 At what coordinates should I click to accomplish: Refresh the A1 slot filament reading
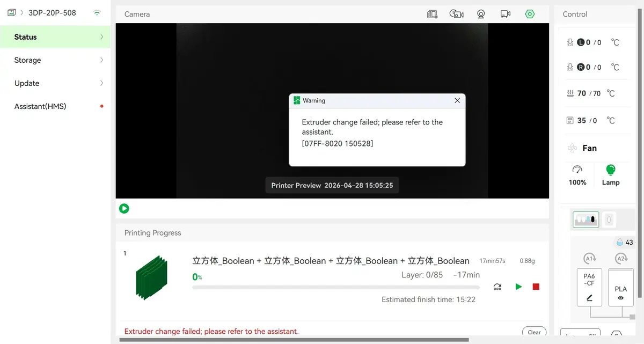[589, 259]
